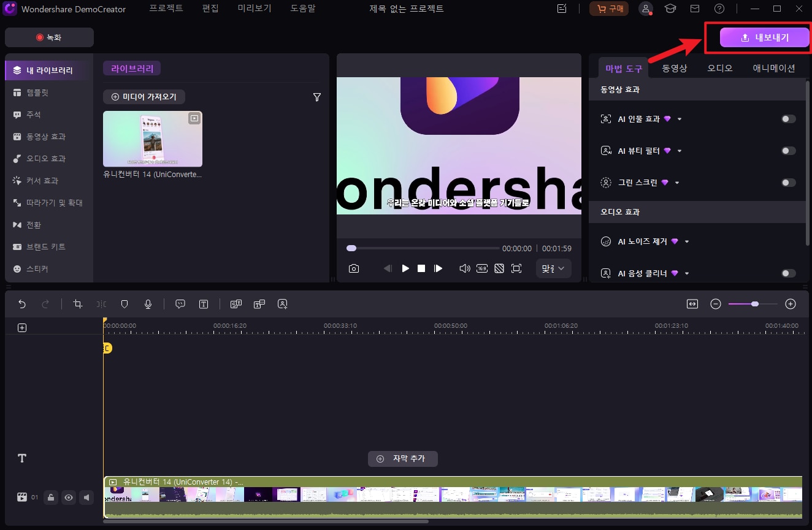Open the graduation cap tutorial icon
Viewport: 812px width, 530px height.
(x=670, y=9)
